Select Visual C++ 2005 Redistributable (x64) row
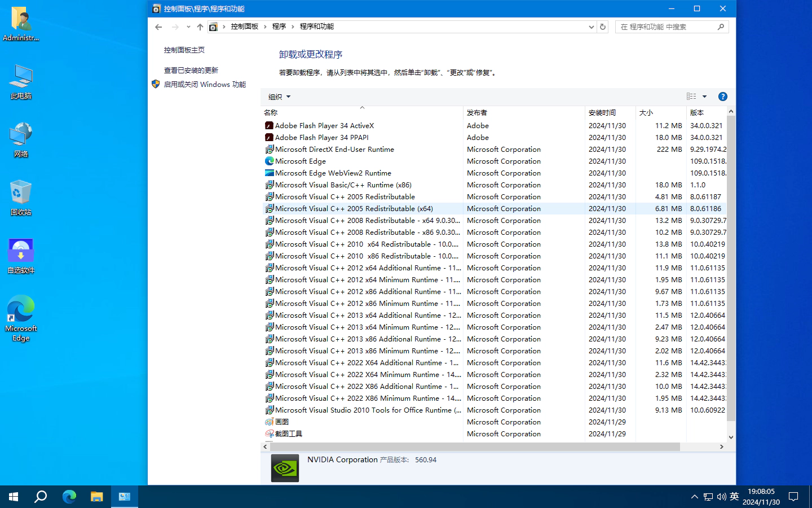812x508 pixels. pyautogui.click(x=493, y=209)
